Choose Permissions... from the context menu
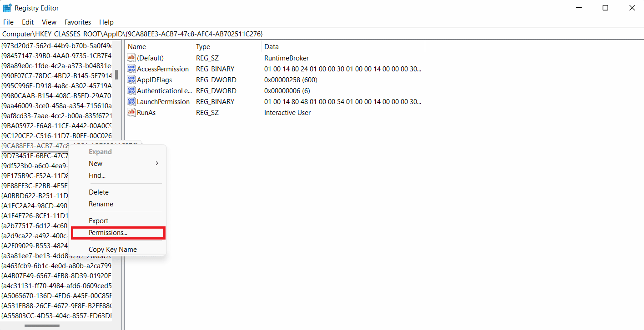 [118, 233]
